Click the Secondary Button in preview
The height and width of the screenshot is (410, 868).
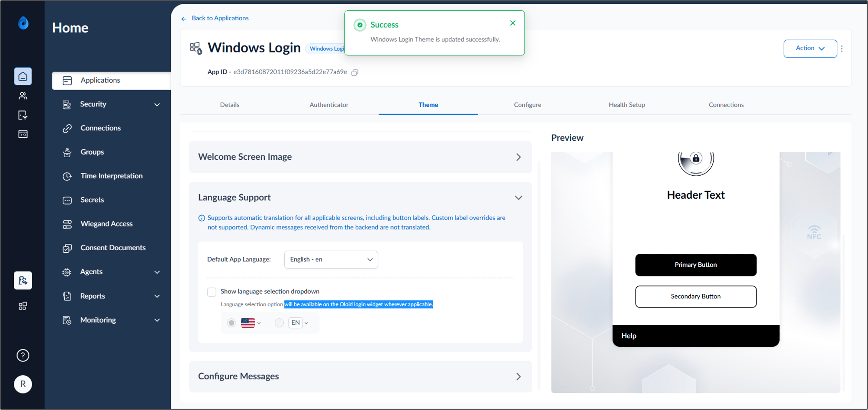click(696, 297)
